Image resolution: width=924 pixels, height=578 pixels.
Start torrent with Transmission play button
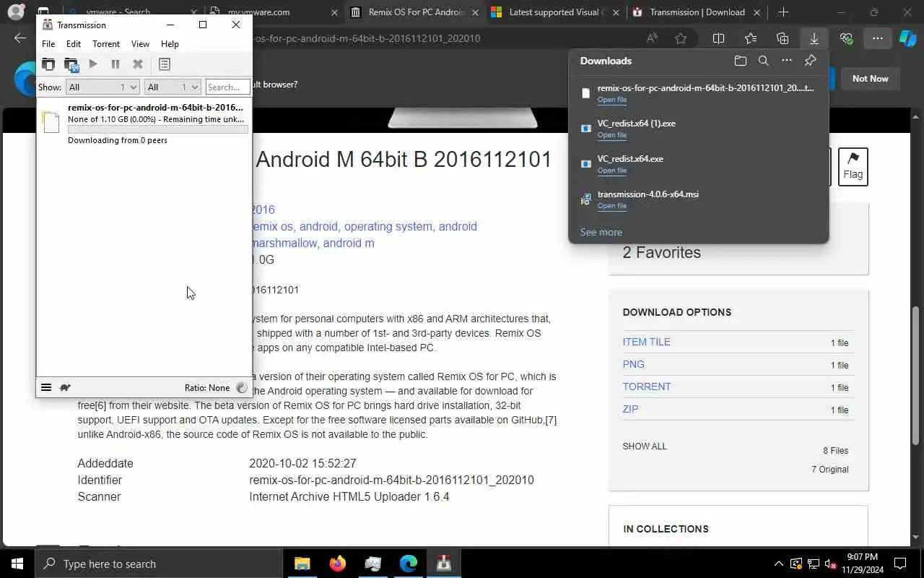click(x=93, y=64)
